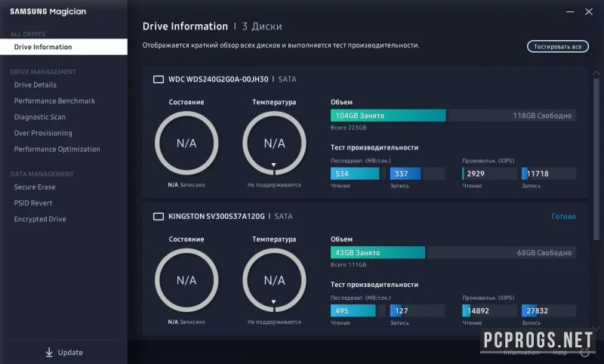Click the 68GB Свободно free space area
604x364 pixels.
501,253
